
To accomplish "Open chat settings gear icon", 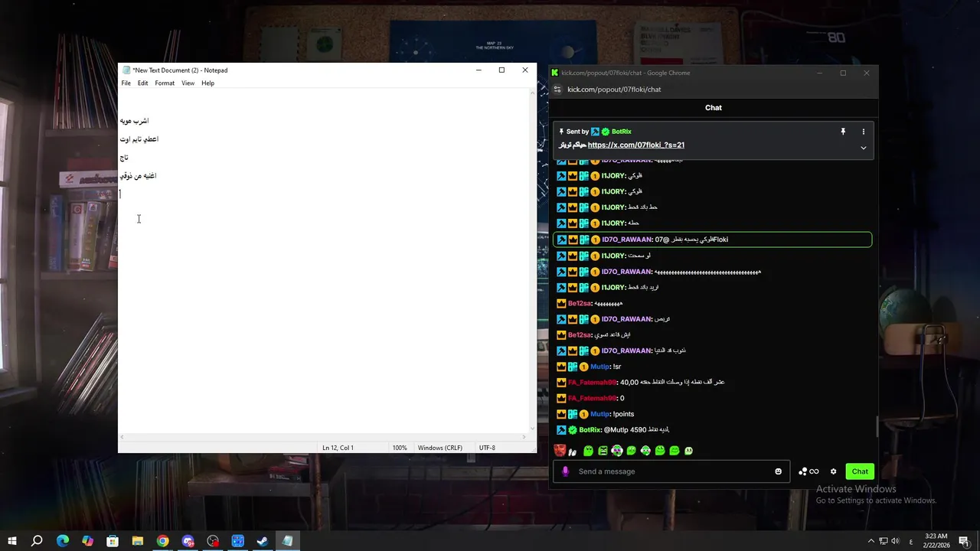I will (834, 471).
